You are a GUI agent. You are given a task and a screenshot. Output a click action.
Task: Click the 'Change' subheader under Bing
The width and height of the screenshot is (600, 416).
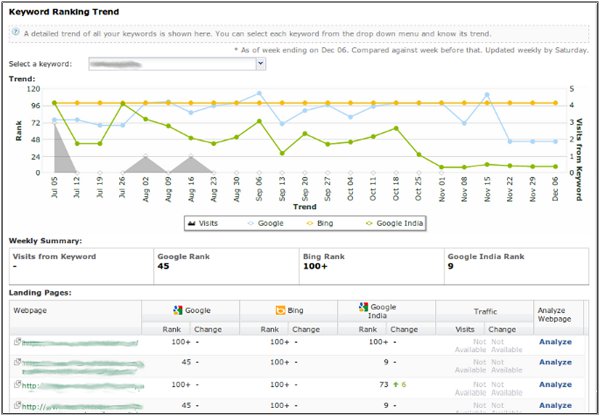[306, 330]
